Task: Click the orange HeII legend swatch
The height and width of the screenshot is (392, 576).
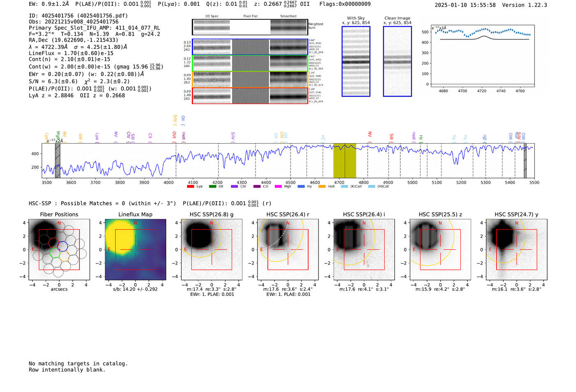Action: [x=322, y=186]
